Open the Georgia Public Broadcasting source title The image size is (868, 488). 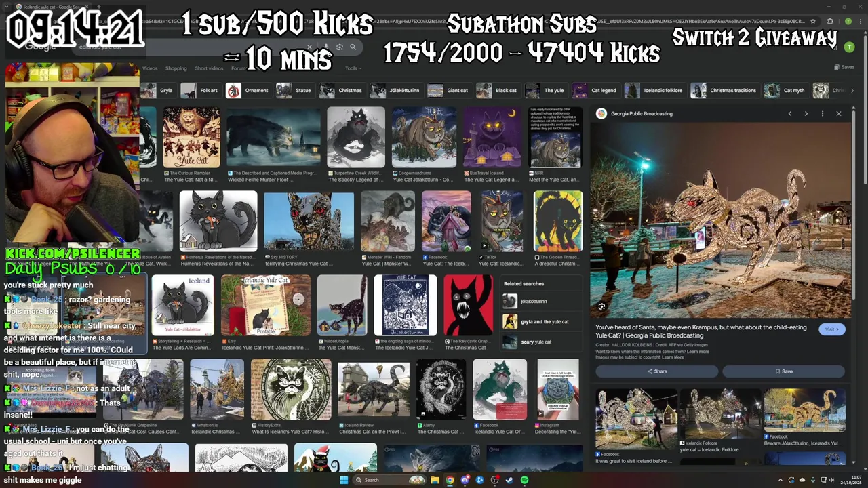point(642,114)
